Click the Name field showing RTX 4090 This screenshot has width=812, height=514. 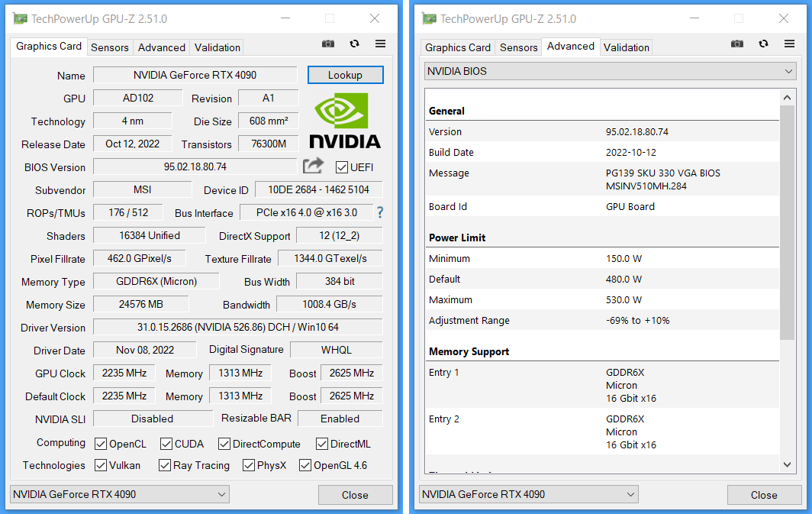coord(195,75)
